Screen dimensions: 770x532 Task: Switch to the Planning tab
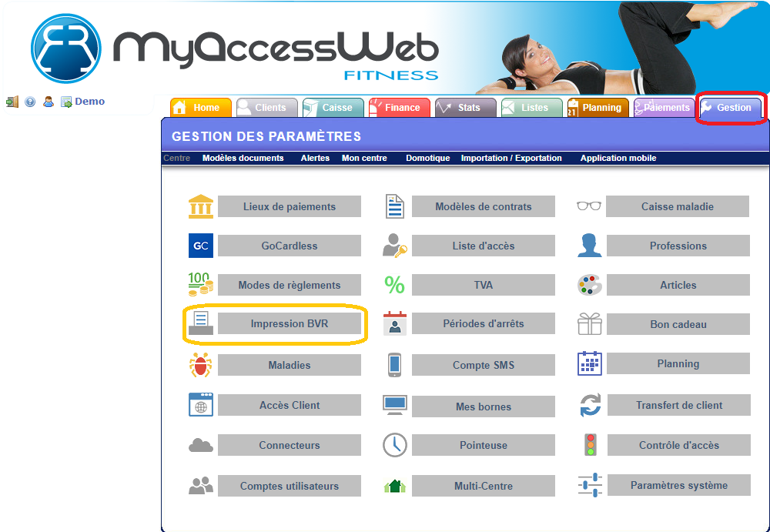coord(598,108)
